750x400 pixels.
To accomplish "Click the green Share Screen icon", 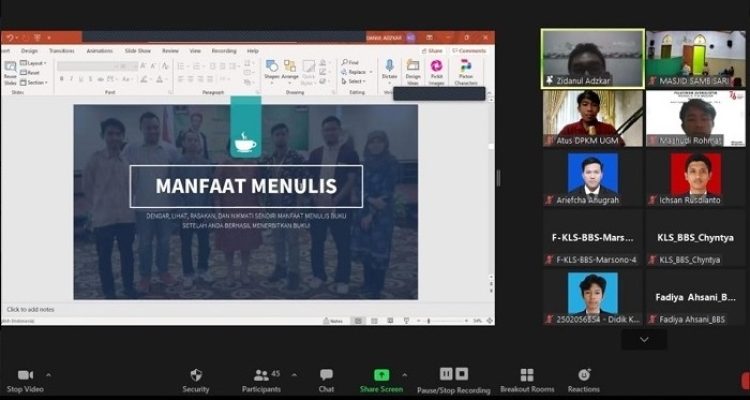I will [381, 375].
